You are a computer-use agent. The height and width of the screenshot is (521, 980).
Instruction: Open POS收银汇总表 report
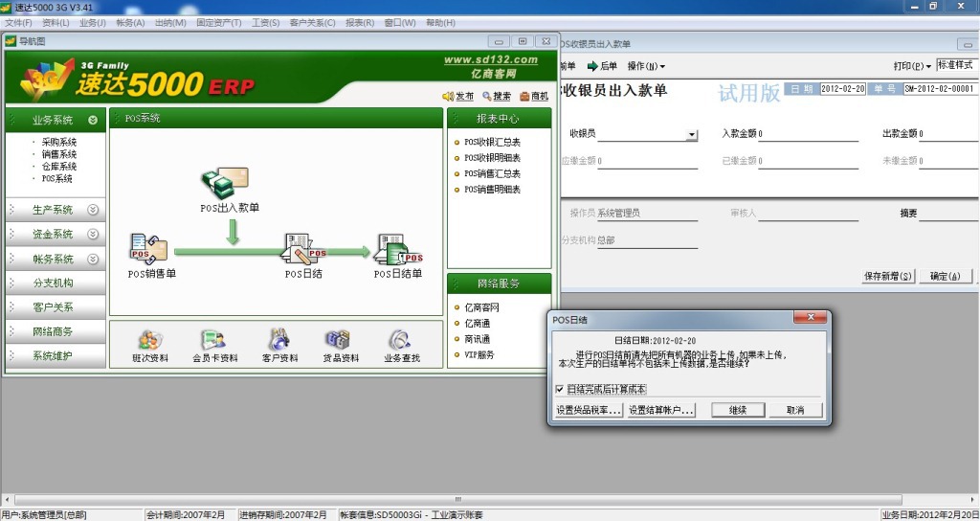(492, 142)
